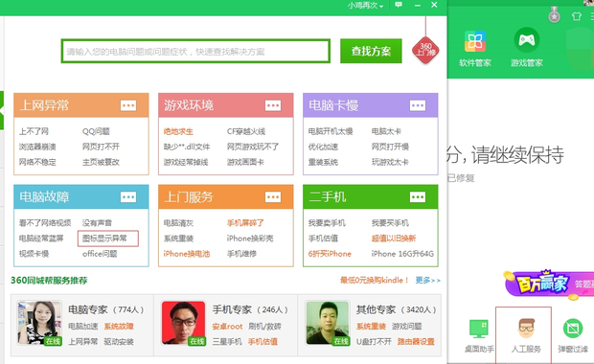The image size is (594, 364).
Task: Select office问题 link
Action: pyautogui.click(x=100, y=254)
